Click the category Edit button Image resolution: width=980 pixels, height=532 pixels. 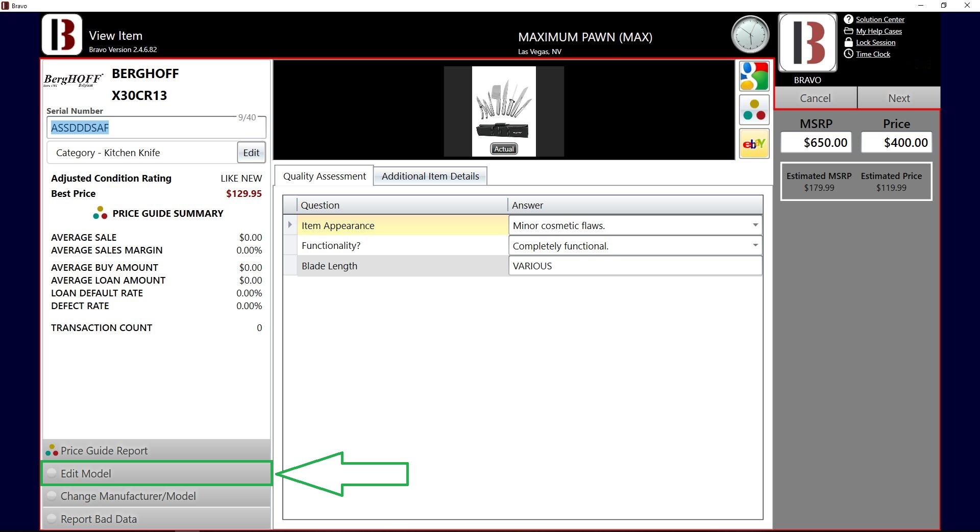click(x=251, y=153)
